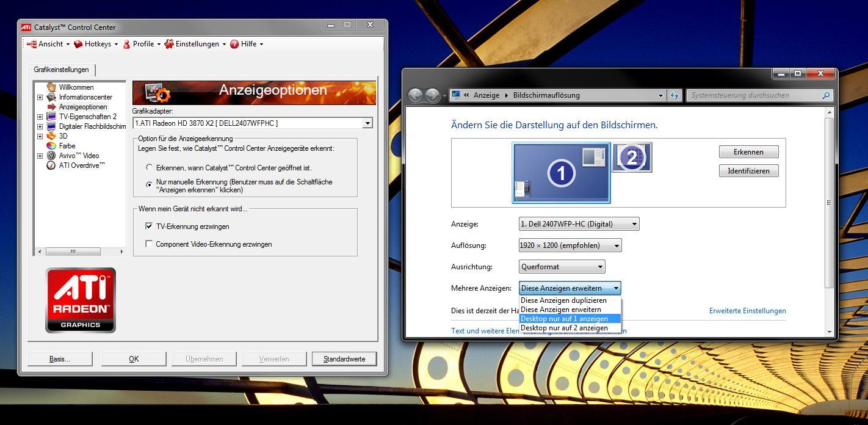
Task: Expand the Digitaler Flachbildschirm tree node
Action: pos(40,126)
